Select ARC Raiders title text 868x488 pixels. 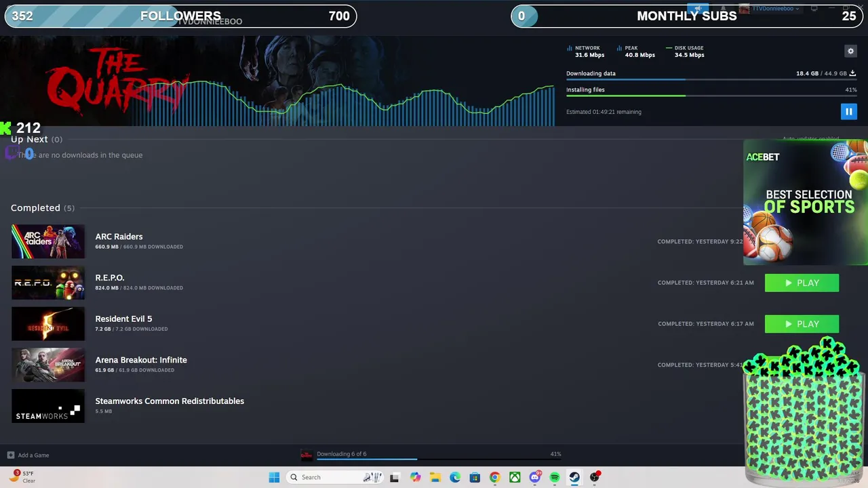119,237
